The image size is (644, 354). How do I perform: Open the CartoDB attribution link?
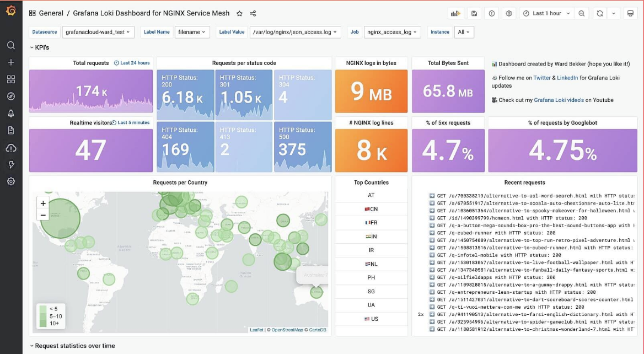coord(318,330)
